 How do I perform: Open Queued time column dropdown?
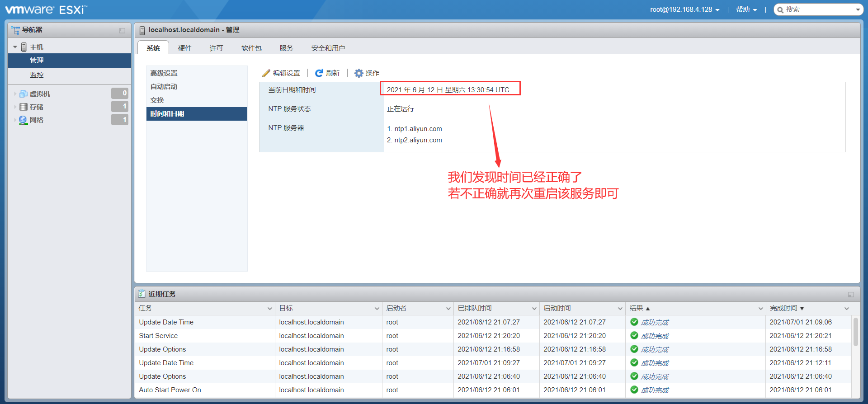point(534,308)
